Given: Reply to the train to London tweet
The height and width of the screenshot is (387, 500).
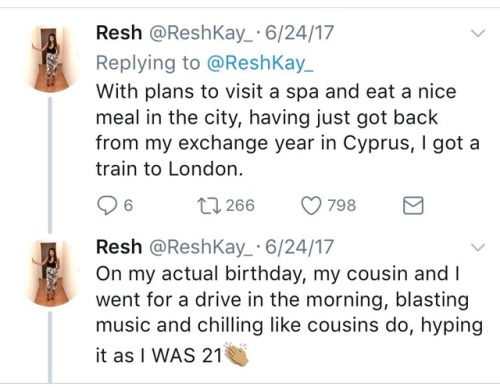Looking at the screenshot, I should (106, 205).
